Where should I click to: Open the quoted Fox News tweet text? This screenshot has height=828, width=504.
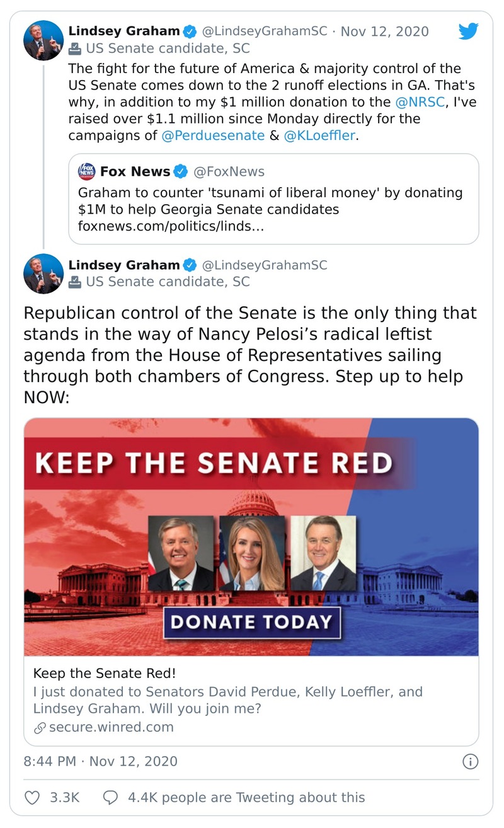271,209
